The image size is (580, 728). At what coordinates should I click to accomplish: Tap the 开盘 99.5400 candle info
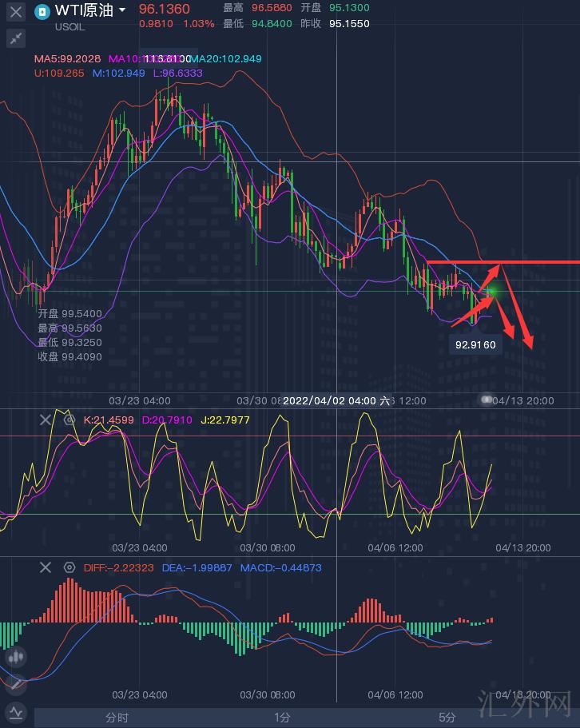coord(70,313)
